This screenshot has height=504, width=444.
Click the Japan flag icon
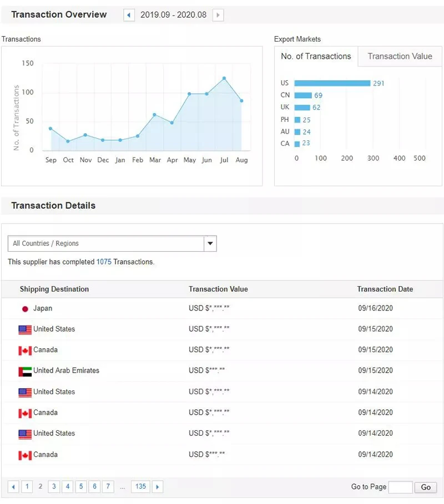point(25,309)
